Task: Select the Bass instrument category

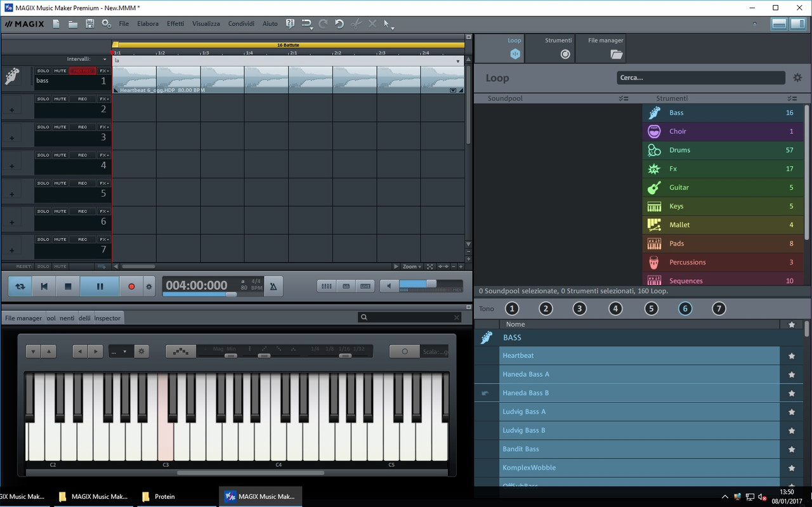Action: (x=723, y=112)
